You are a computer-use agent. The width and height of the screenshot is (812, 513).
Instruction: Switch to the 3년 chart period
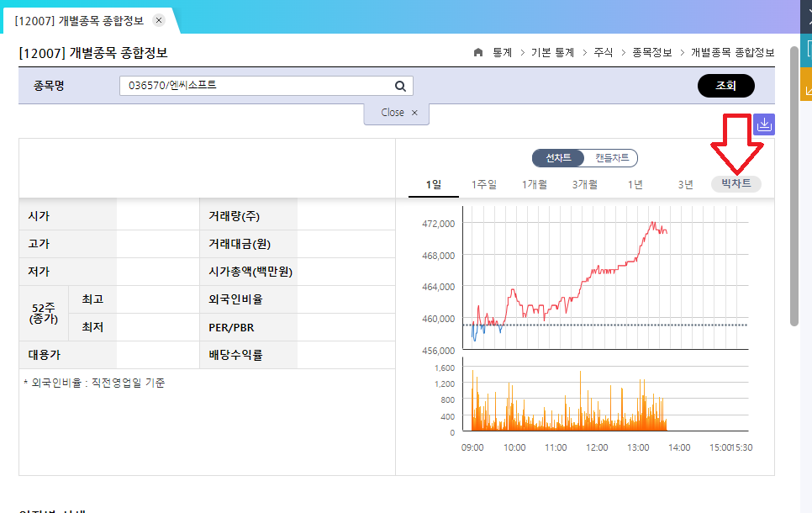coord(686,184)
